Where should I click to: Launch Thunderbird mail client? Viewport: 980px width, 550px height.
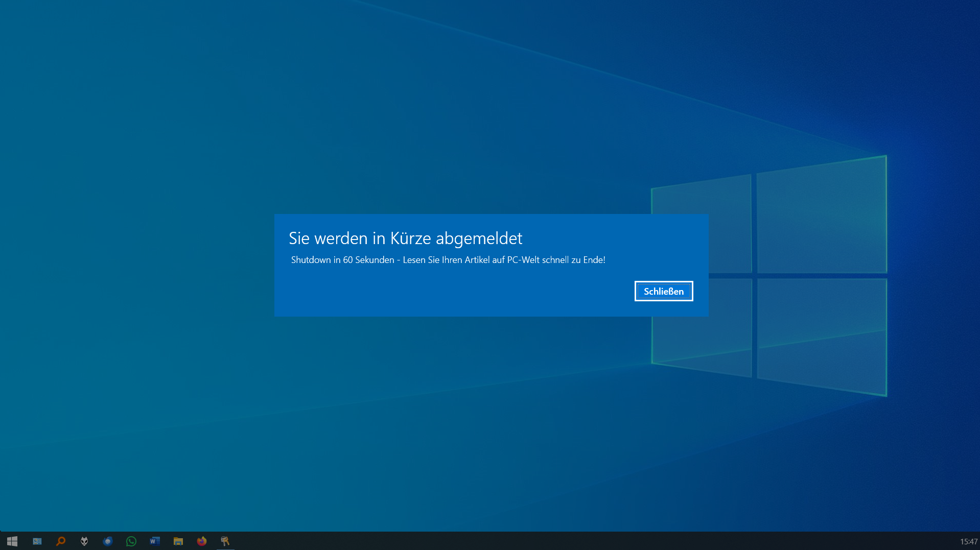point(107,541)
